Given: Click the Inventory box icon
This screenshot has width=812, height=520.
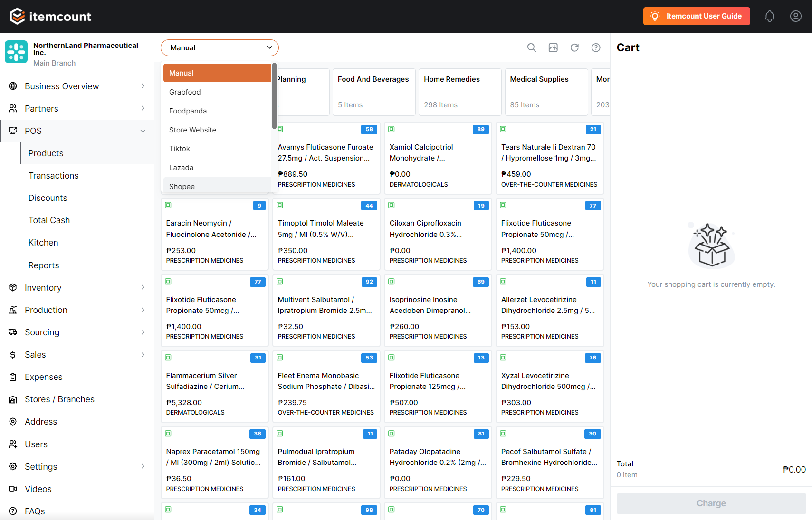Looking at the screenshot, I should (13, 287).
